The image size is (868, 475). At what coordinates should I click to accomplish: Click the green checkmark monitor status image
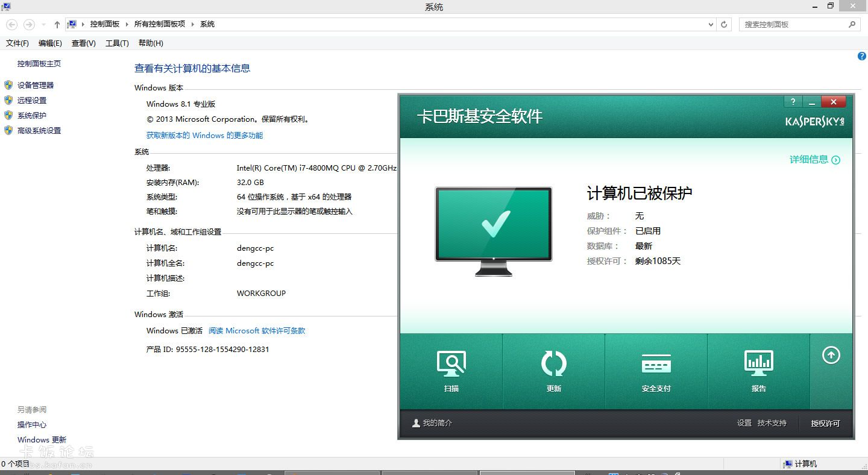pos(494,231)
